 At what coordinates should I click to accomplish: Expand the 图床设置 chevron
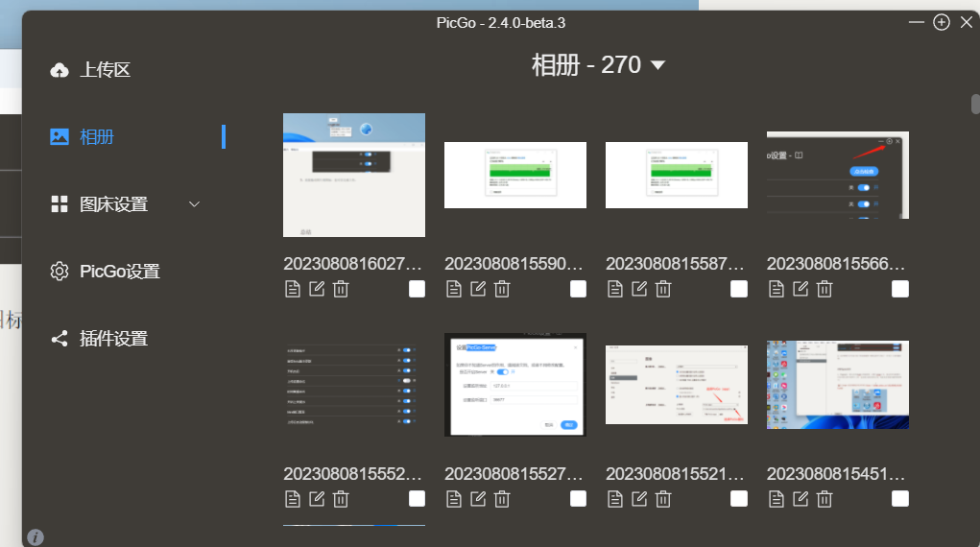[x=195, y=204]
